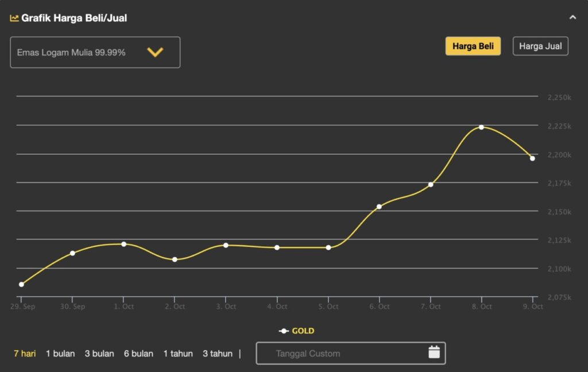Image resolution: width=588 pixels, height=372 pixels.
Task: Select the Harga Beli toggle
Action: (473, 46)
